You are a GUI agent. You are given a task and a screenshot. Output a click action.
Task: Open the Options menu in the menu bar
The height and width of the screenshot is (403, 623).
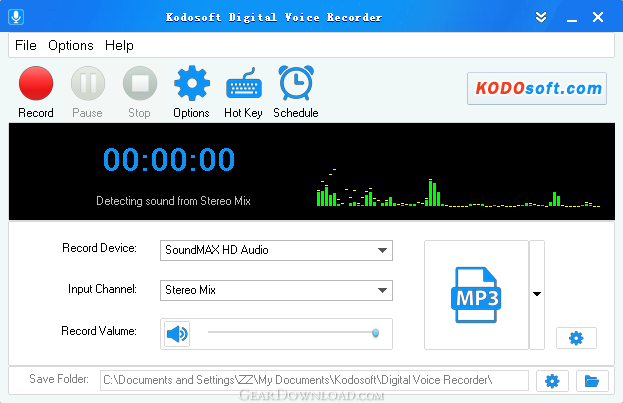point(71,45)
